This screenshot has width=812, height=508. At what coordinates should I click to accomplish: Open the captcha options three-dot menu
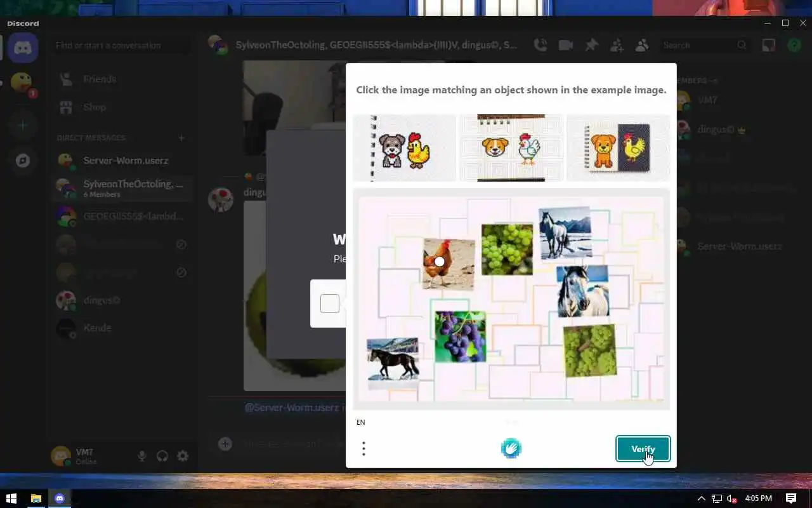click(363, 449)
